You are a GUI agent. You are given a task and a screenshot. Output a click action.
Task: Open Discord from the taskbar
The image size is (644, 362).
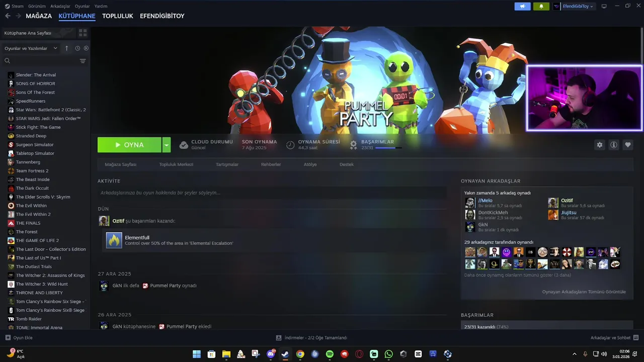click(271, 354)
